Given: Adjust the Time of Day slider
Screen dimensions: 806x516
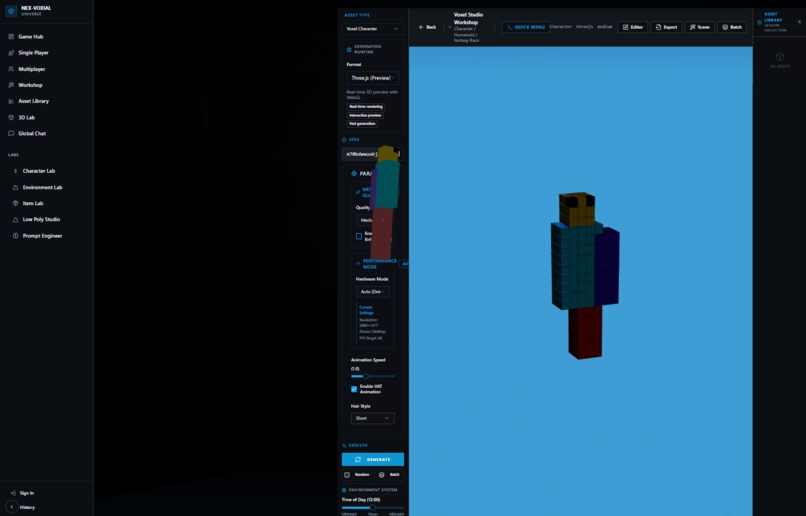Looking at the screenshot, I should 373,508.
